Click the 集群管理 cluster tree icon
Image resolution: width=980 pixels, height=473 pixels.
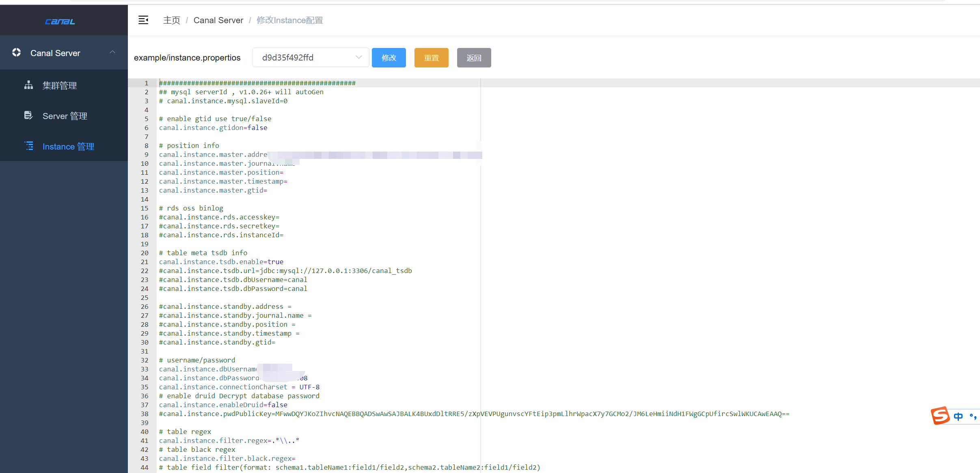(28, 85)
